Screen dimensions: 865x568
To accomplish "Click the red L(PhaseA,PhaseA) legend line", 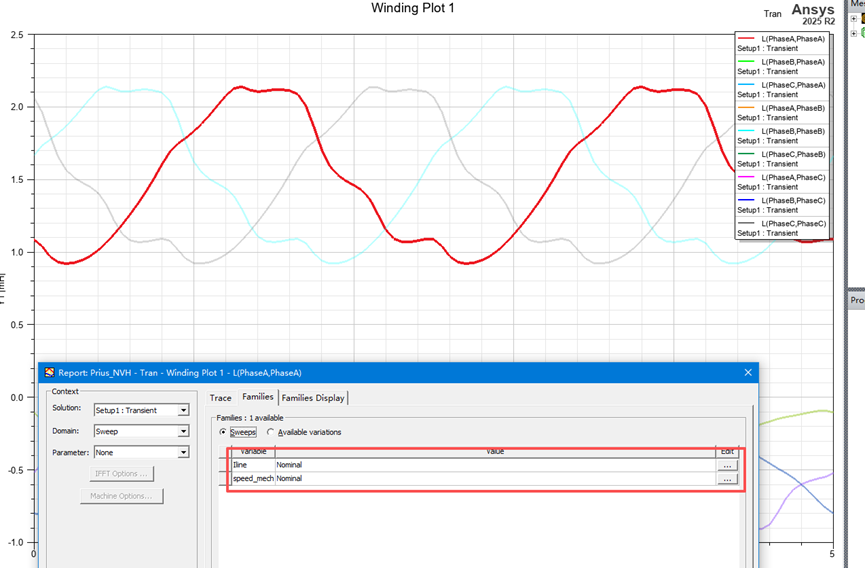I will coord(746,39).
